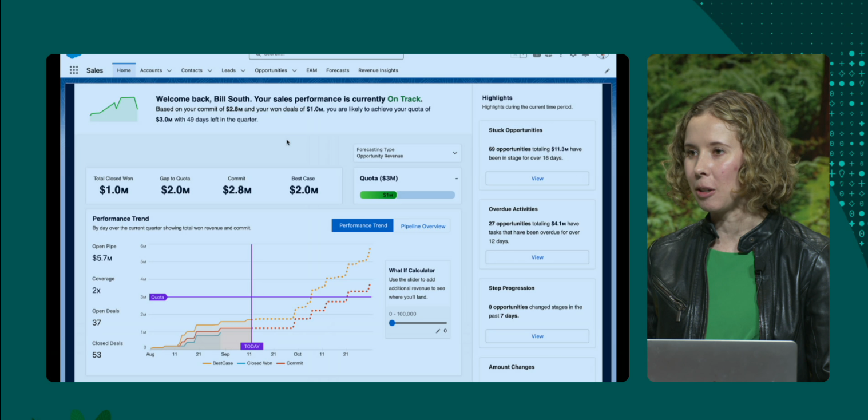The height and width of the screenshot is (420, 868).
Task: Click the Stuck Opportunities card title
Action: click(x=516, y=130)
